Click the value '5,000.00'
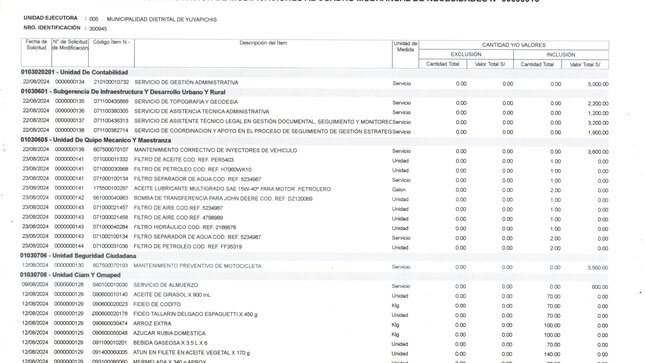 click(x=598, y=84)
